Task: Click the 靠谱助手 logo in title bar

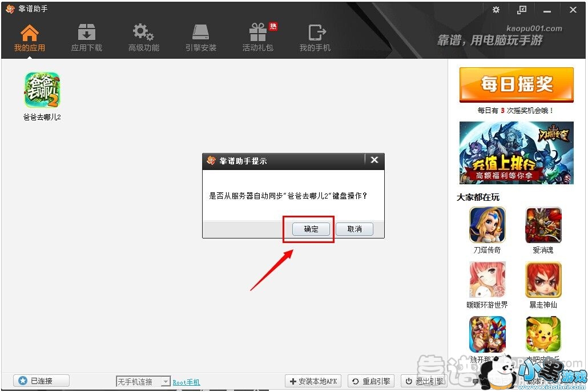Action: click(x=10, y=9)
